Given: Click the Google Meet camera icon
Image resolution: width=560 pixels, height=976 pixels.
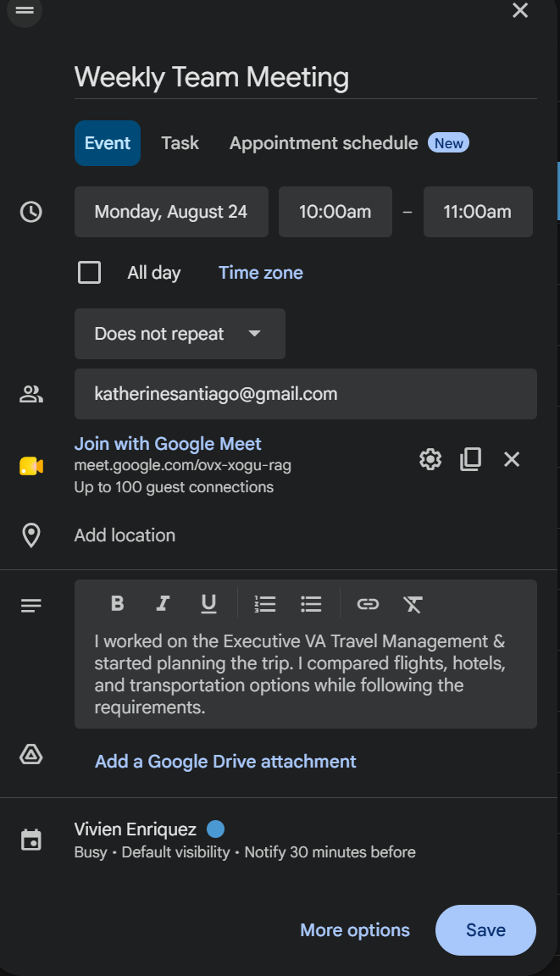Looking at the screenshot, I should pyautogui.click(x=31, y=466).
